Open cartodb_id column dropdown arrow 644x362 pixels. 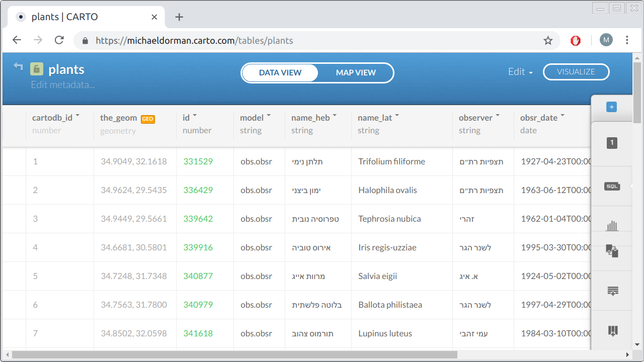(x=77, y=116)
